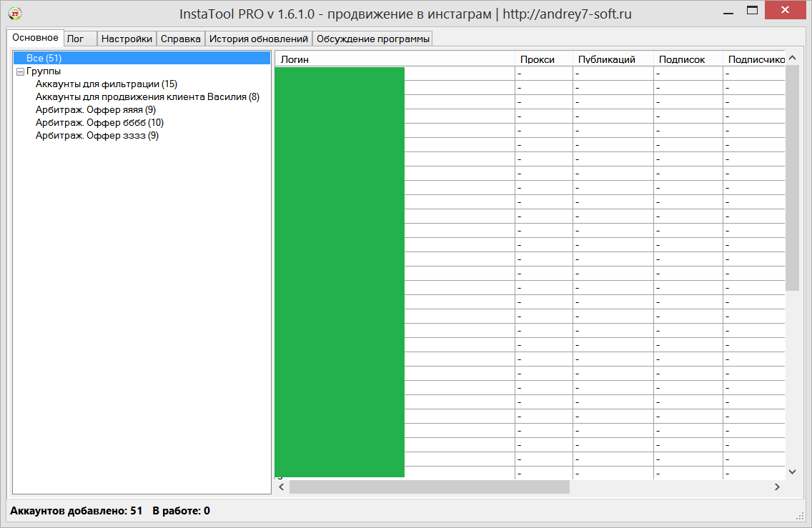
Task: Click the window resize grip in corner
Action: click(x=800, y=516)
